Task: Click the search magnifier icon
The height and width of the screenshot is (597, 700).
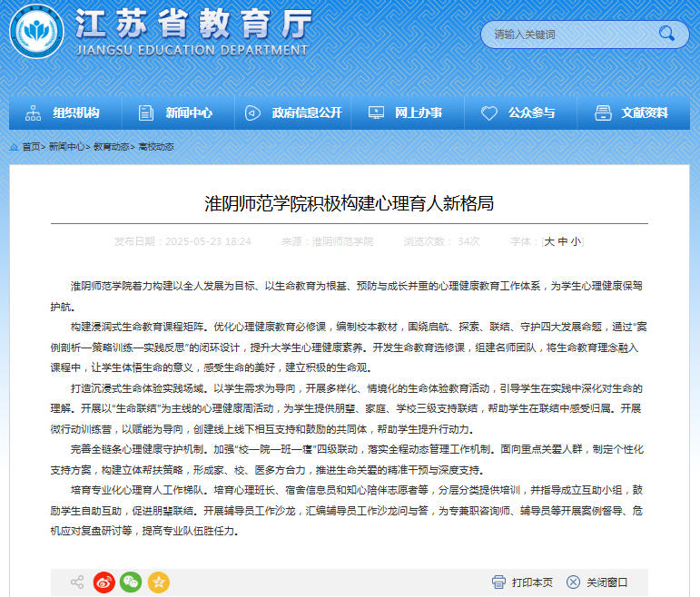Action: pyautogui.click(x=667, y=34)
